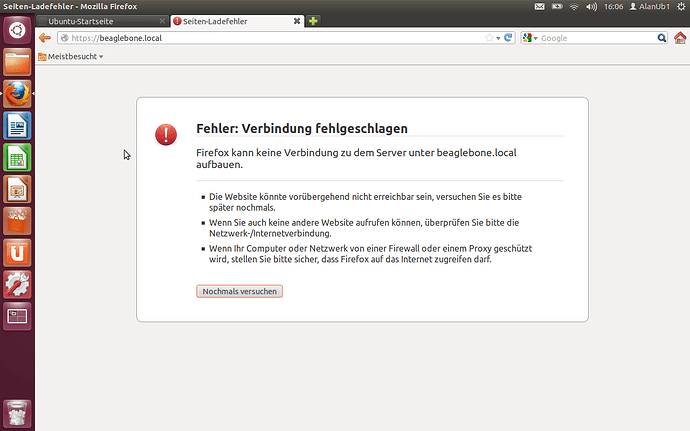Go back using the orange arrow
The image size is (690, 431).
coord(44,38)
